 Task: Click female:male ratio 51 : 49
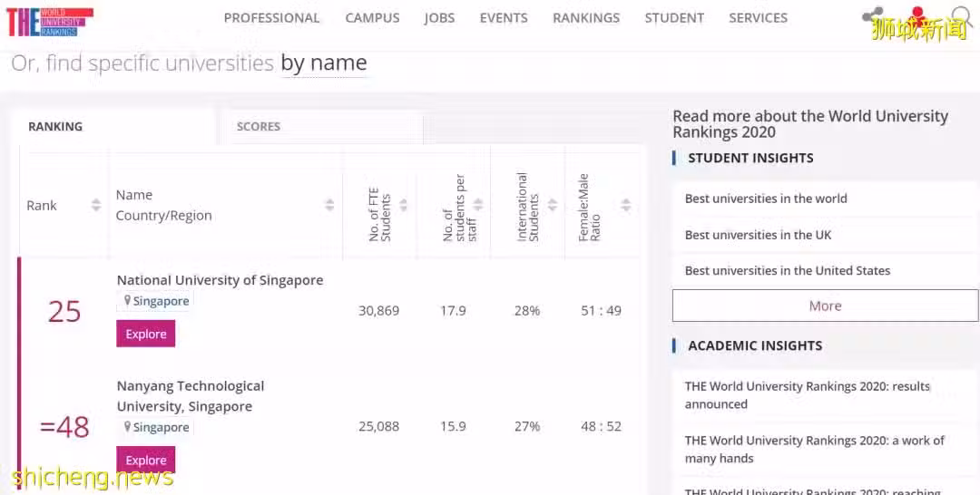coord(601,311)
